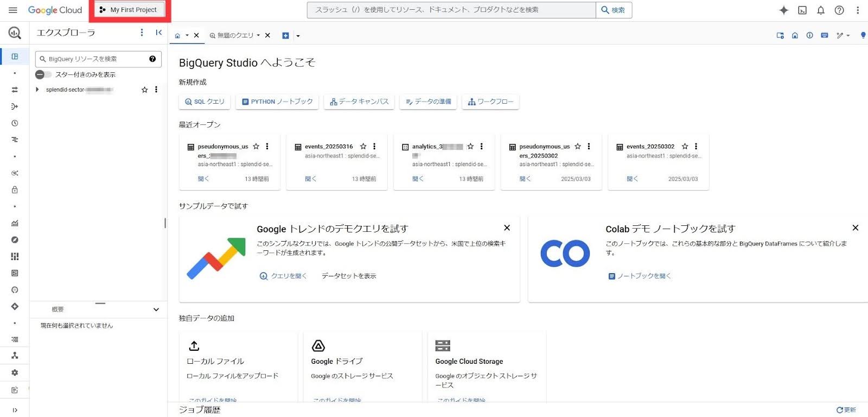
Task: Open the My First Project selector
Action: click(x=130, y=10)
